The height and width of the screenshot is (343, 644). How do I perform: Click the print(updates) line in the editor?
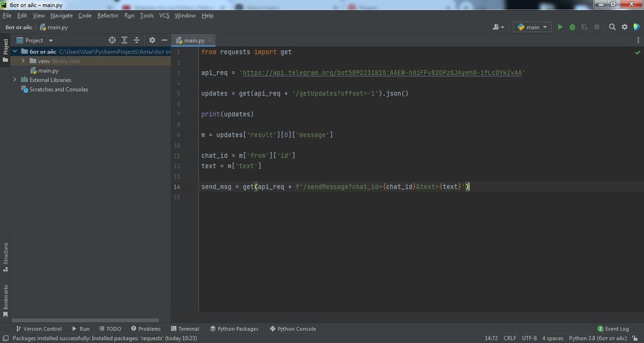coord(228,114)
